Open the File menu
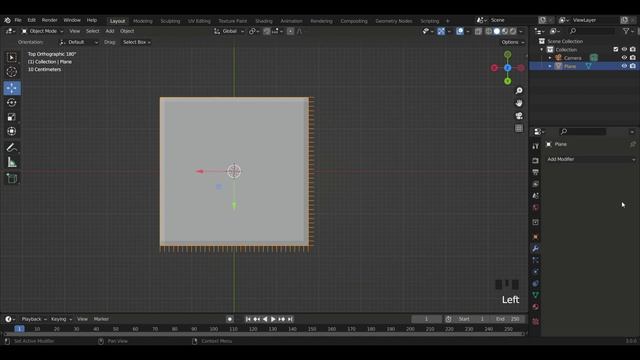The height and width of the screenshot is (360, 640). coord(18,20)
